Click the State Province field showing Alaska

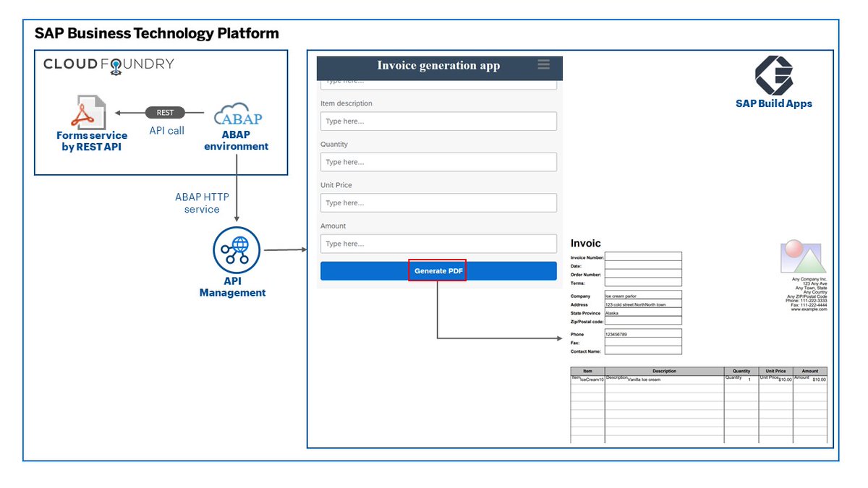point(643,312)
